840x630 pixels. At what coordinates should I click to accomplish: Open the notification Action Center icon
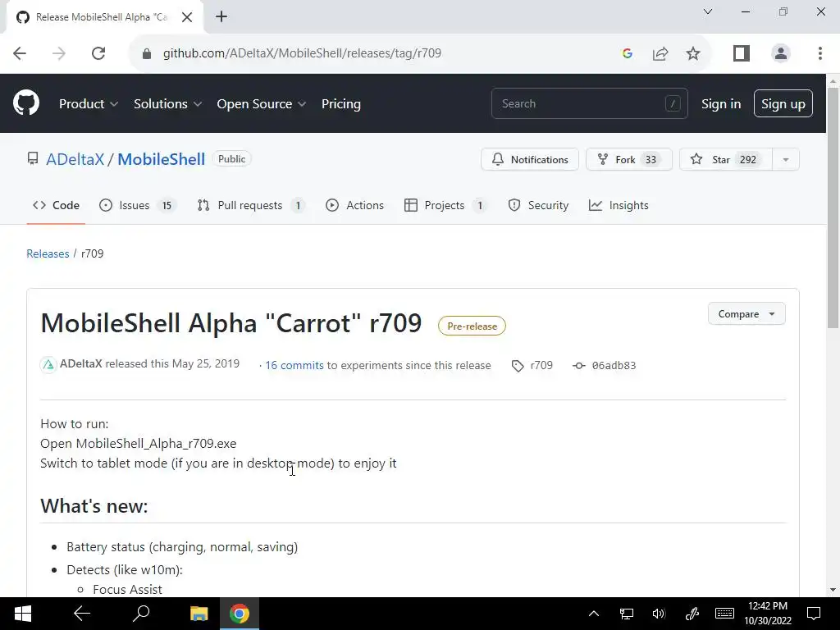tap(814, 614)
